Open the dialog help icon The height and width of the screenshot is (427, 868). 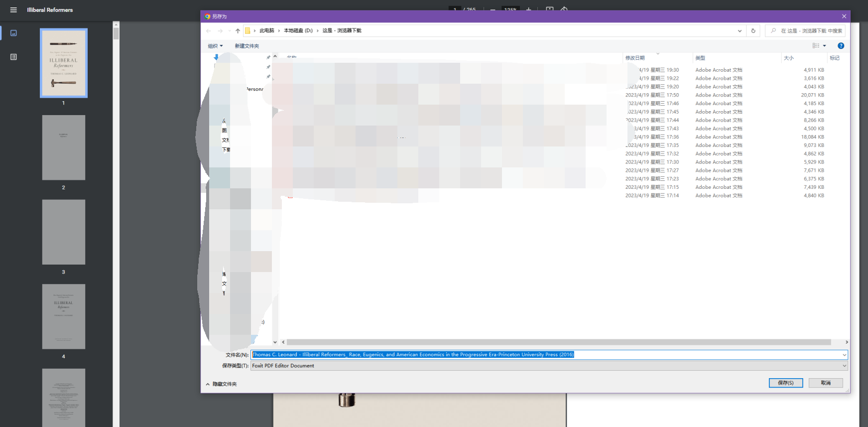(x=841, y=46)
